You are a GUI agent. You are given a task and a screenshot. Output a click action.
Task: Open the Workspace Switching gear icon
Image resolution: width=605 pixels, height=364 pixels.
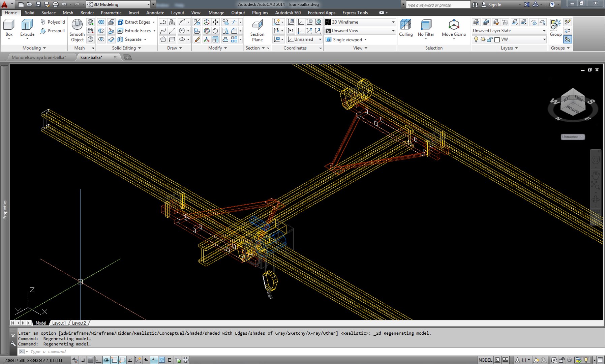coord(554,360)
